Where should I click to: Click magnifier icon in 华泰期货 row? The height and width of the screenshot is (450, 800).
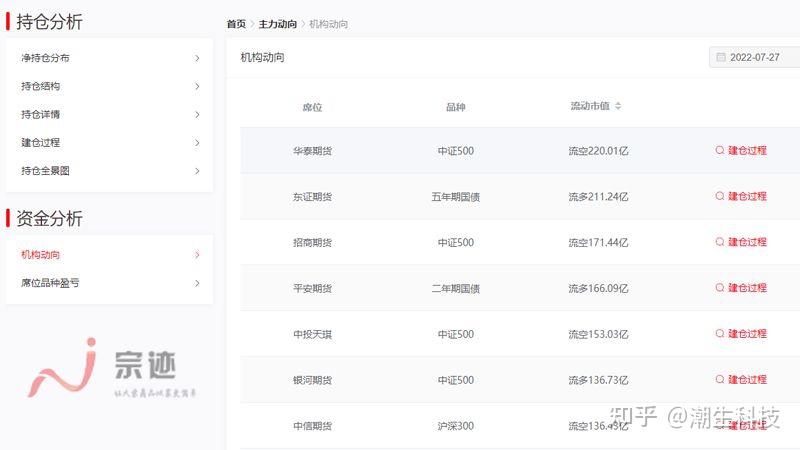pos(720,151)
